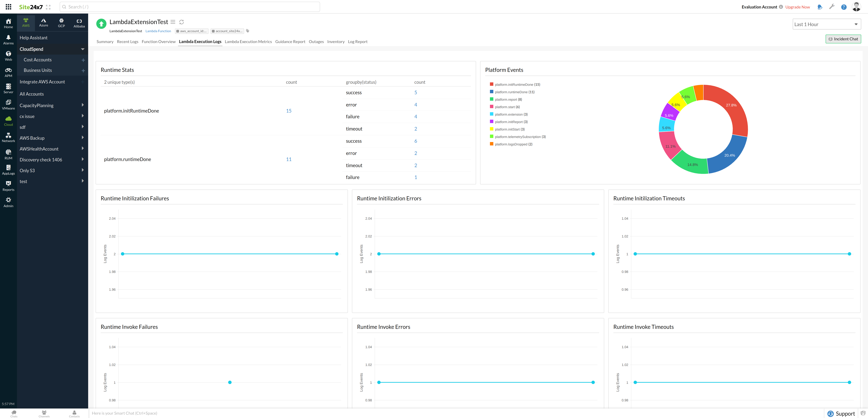
Task: Click the wrench tools icon in the top bar
Action: pyautogui.click(x=832, y=7)
